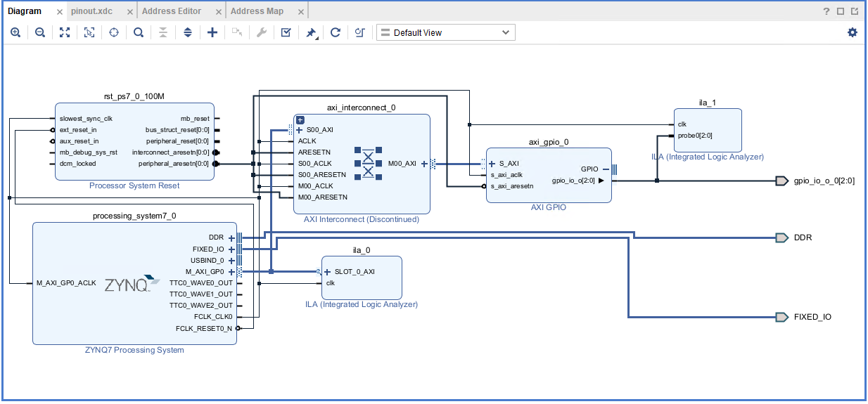868x404 pixels.
Task: Select the ZYNQ7 Processing System label
Action: point(134,350)
